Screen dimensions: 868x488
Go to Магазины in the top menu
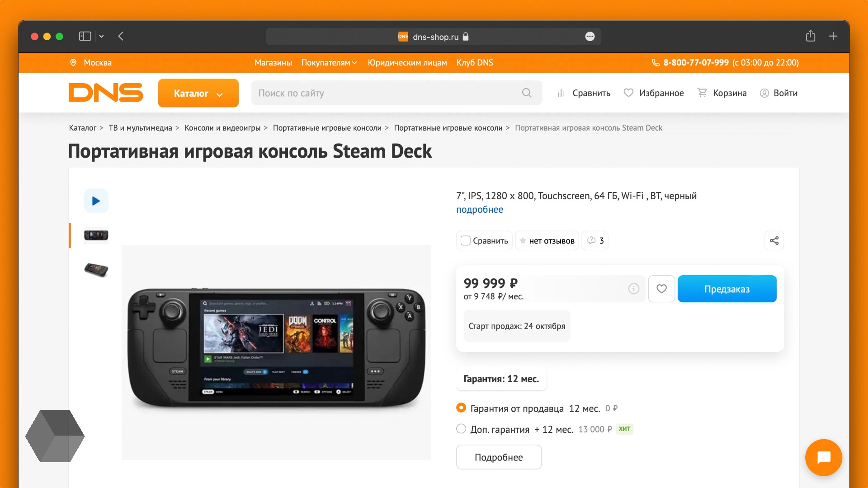pos(273,63)
